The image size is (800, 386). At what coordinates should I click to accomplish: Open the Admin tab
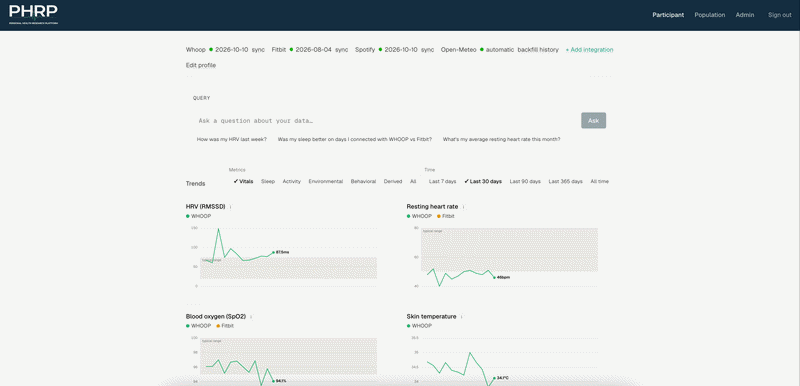click(x=745, y=15)
